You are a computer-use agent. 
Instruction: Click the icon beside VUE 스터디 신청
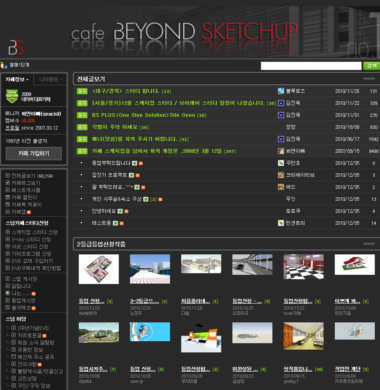pyautogui.click(x=7, y=247)
